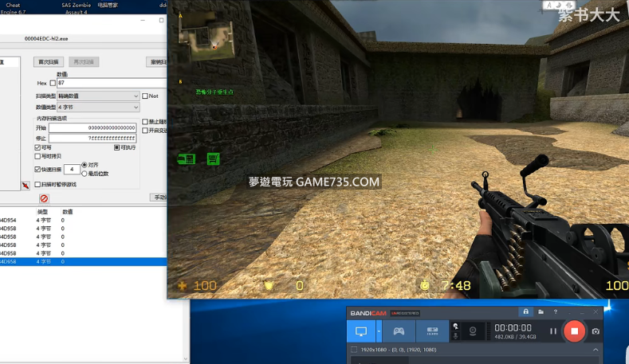Select the highlighted blue address row

click(83, 261)
